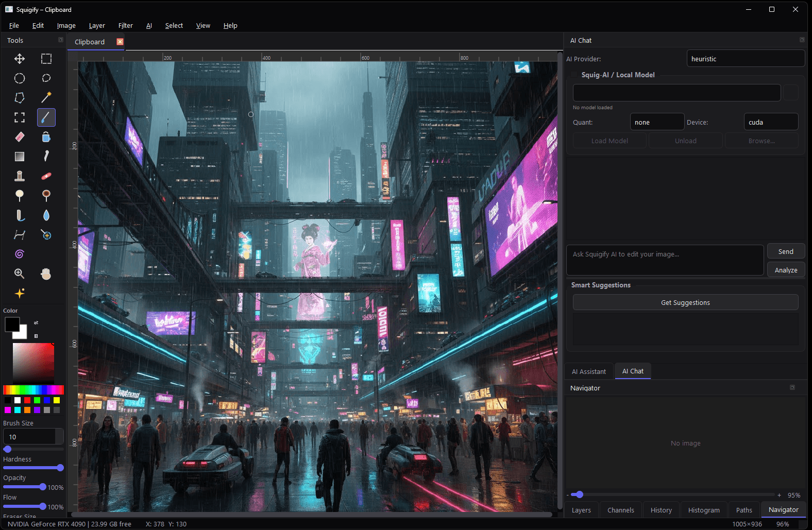Image resolution: width=812 pixels, height=530 pixels.
Task: Click the Browse... button
Action: pyautogui.click(x=762, y=141)
